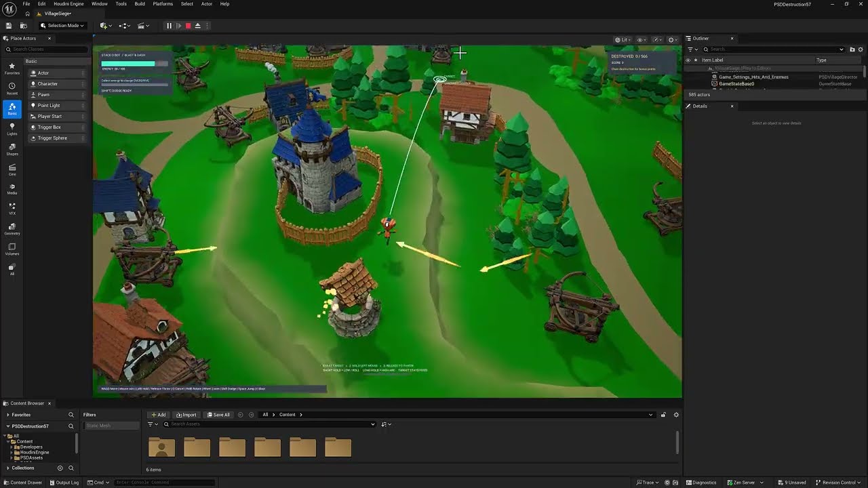Stop the play session with the red square
The height and width of the screenshot is (488, 868).
pos(188,26)
